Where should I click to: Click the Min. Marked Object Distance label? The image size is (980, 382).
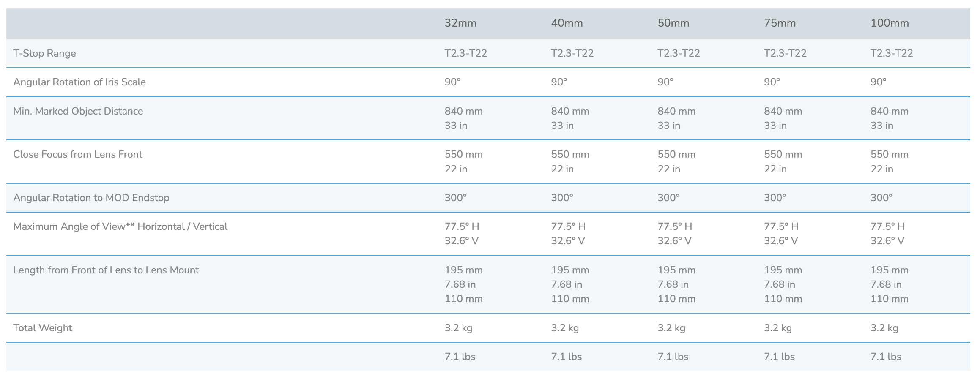(x=78, y=111)
